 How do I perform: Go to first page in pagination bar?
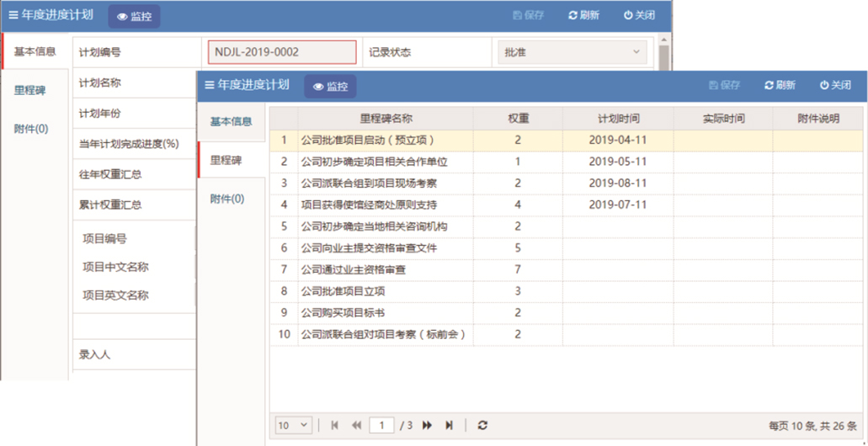click(335, 426)
